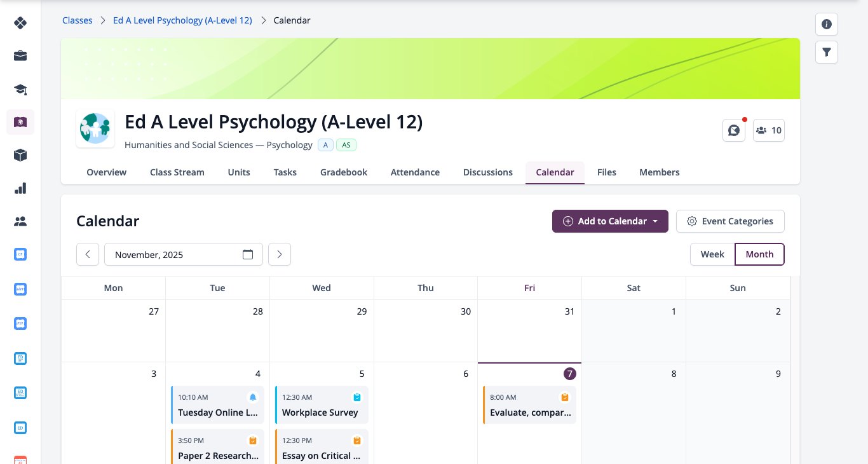Go to the next month arrow
This screenshot has width=868, height=464.
point(280,254)
